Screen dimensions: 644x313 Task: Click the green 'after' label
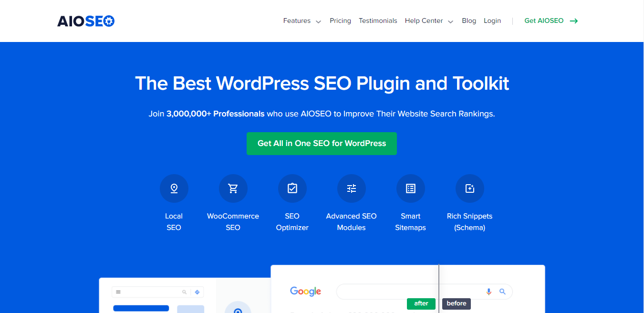(421, 303)
